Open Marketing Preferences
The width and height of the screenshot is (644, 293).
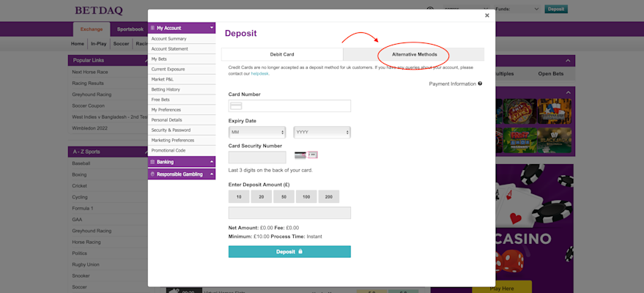(x=182, y=141)
